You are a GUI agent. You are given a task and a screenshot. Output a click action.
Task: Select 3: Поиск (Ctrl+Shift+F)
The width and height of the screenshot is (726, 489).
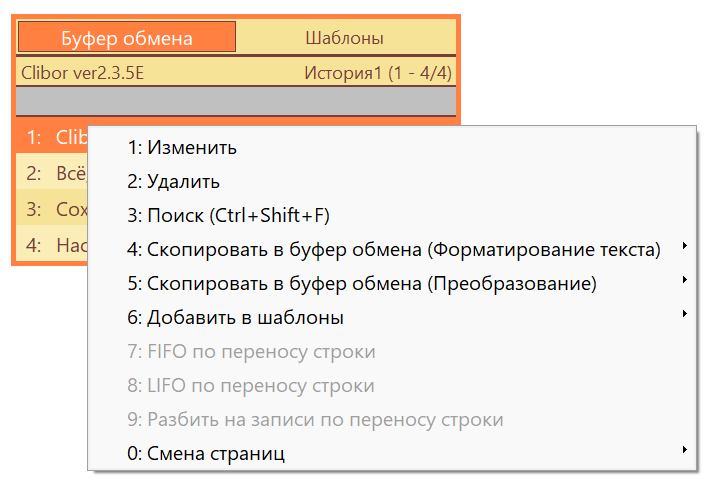392,216
